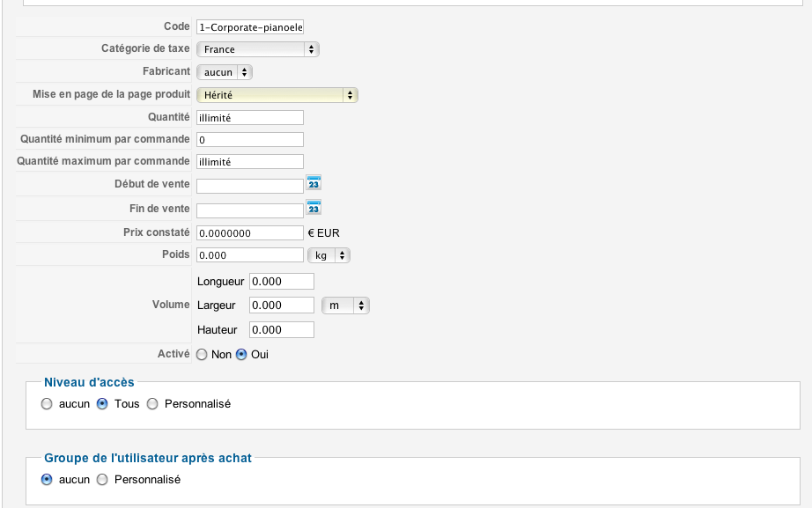Select 'aucun' for Groupe de l'utilisateur après achat
Screen dimensions: 812x508
pos(47,480)
